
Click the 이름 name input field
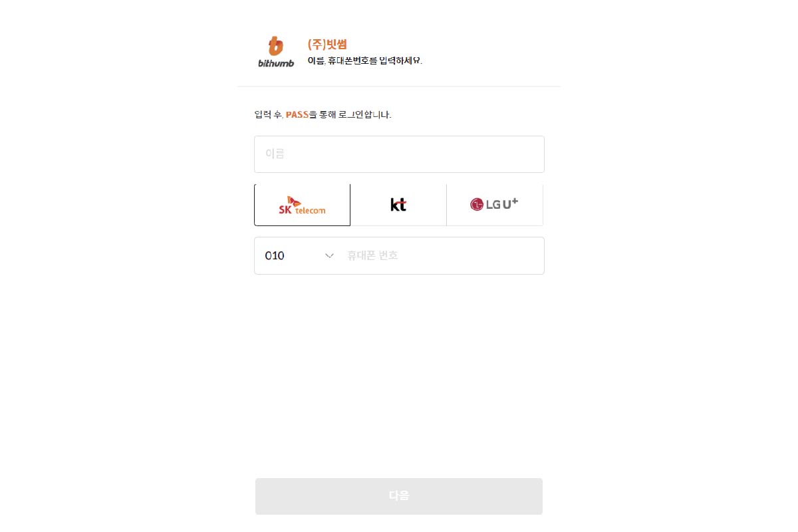[399, 154]
